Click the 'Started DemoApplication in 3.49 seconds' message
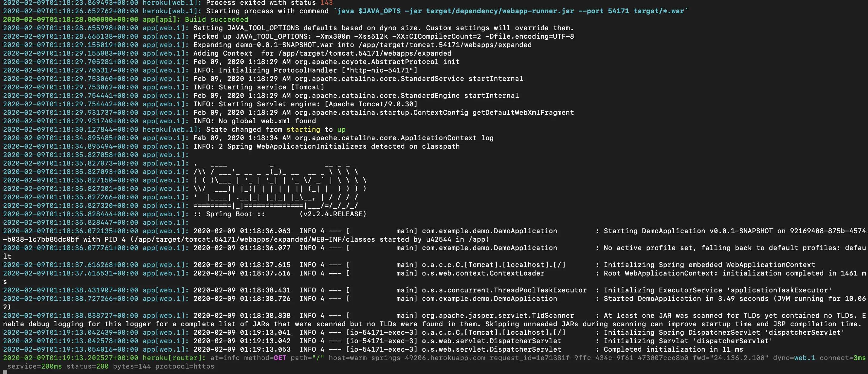The image size is (868, 374). tap(686, 298)
